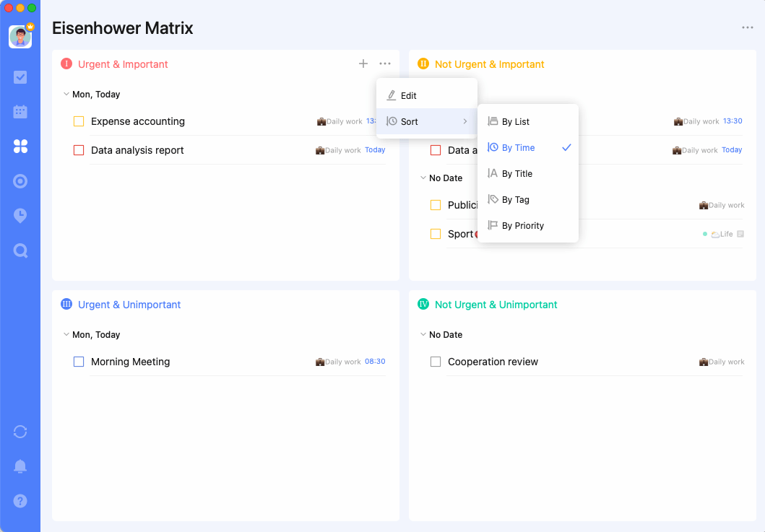The height and width of the screenshot is (532, 765).
Task: Check off the Expense accounting task
Action: pyautogui.click(x=79, y=121)
